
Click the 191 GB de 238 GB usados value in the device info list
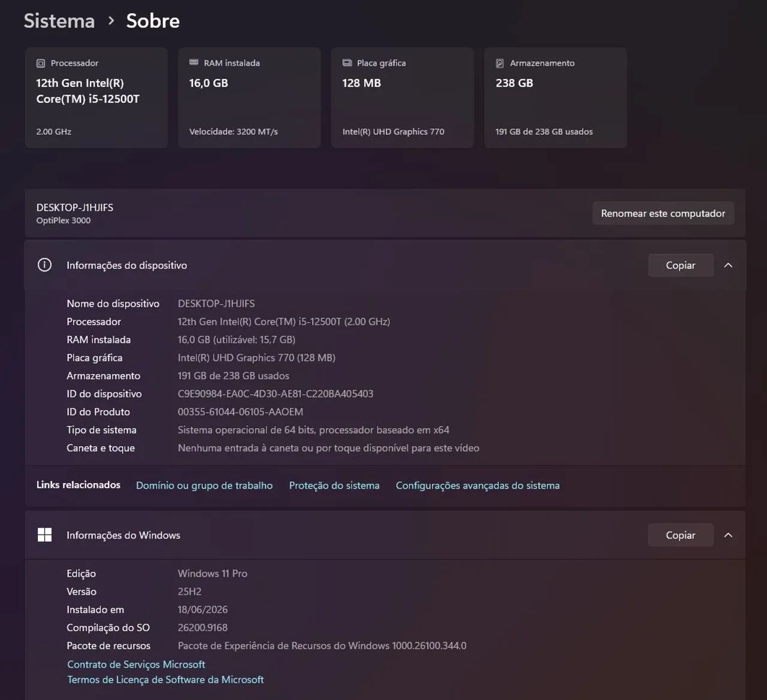(234, 375)
